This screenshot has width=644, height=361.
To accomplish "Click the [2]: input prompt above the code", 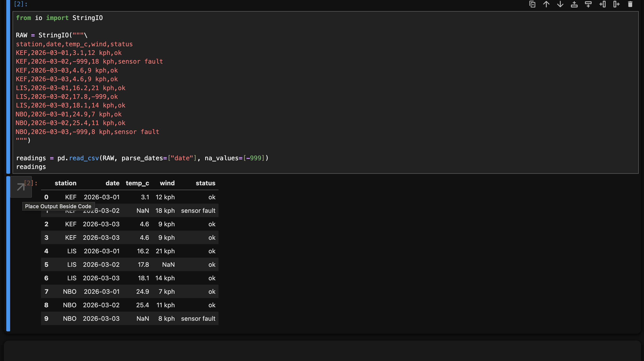I will [21, 4].
